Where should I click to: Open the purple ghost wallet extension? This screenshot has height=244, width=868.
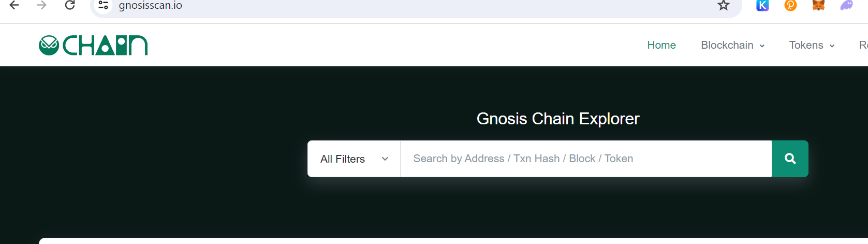click(846, 5)
